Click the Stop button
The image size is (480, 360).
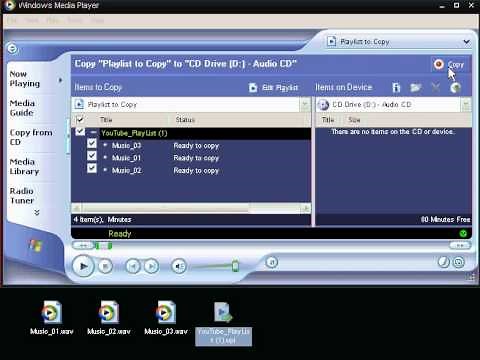click(105, 266)
